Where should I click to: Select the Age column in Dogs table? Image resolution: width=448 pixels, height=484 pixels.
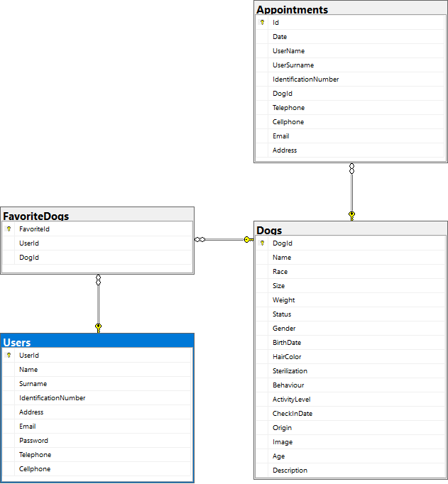[x=350, y=456]
